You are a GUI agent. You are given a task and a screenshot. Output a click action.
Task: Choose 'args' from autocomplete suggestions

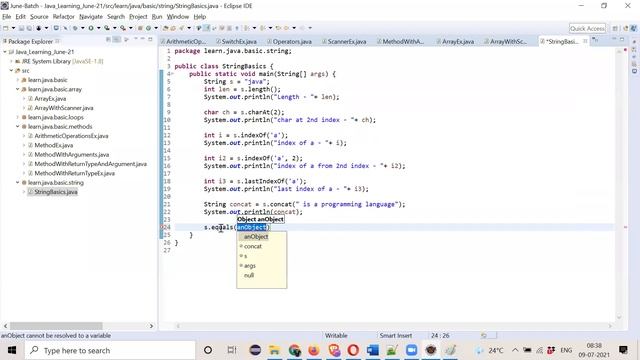click(x=250, y=266)
